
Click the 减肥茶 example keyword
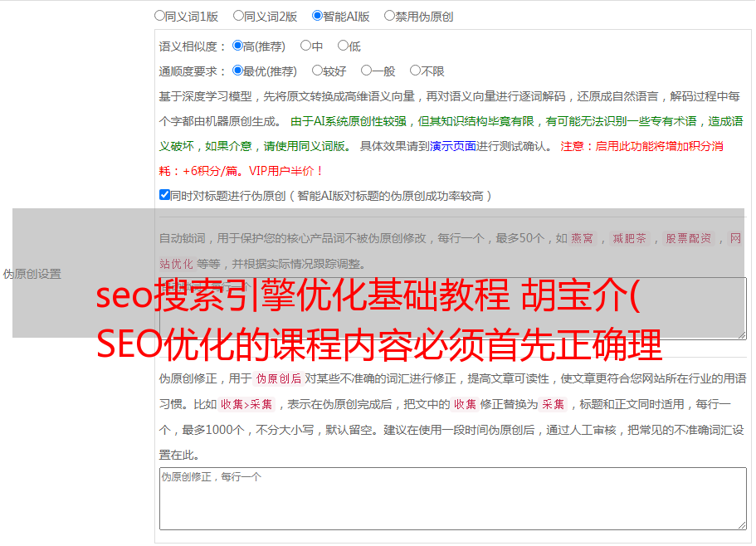coord(630,238)
